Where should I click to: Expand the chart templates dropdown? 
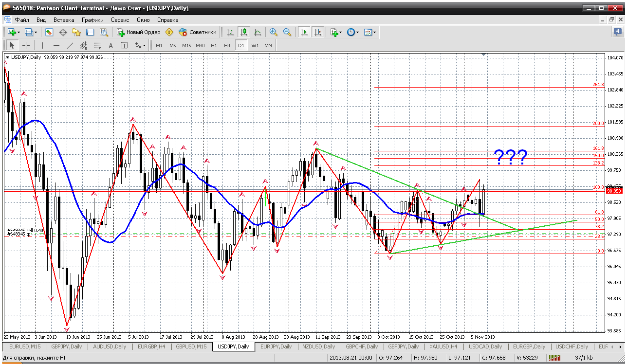375,32
